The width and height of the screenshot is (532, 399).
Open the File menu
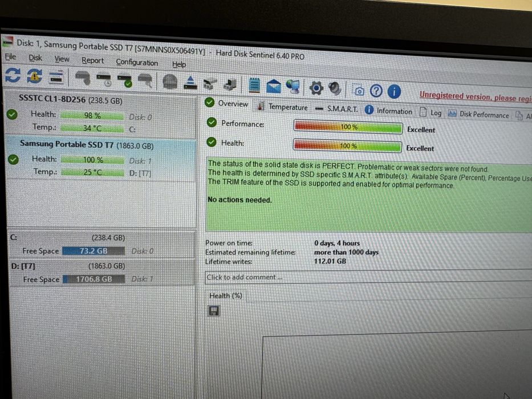[x=10, y=56]
